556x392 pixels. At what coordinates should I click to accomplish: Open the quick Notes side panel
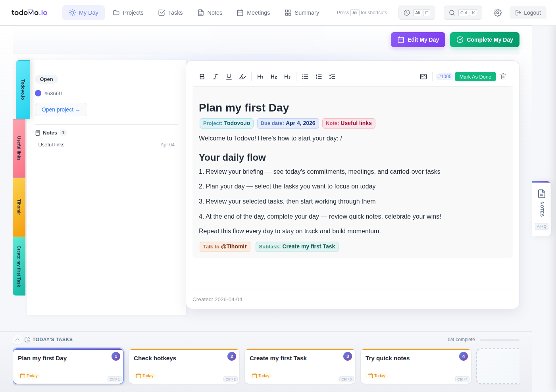point(542,209)
